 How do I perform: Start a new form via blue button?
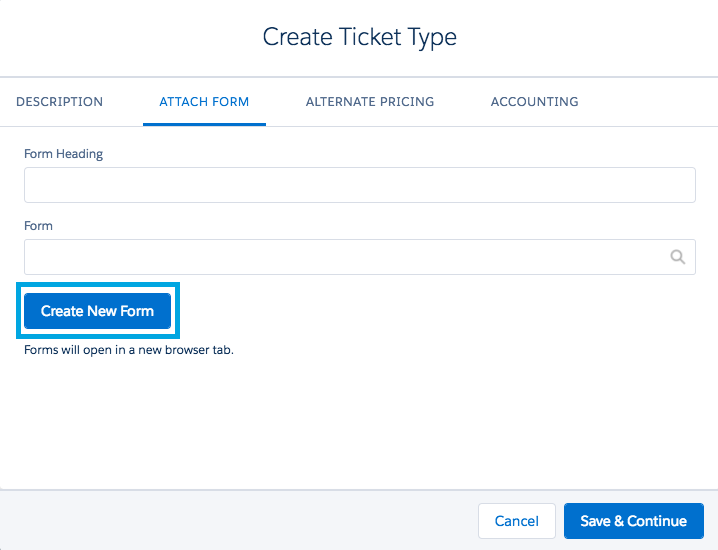[97, 311]
